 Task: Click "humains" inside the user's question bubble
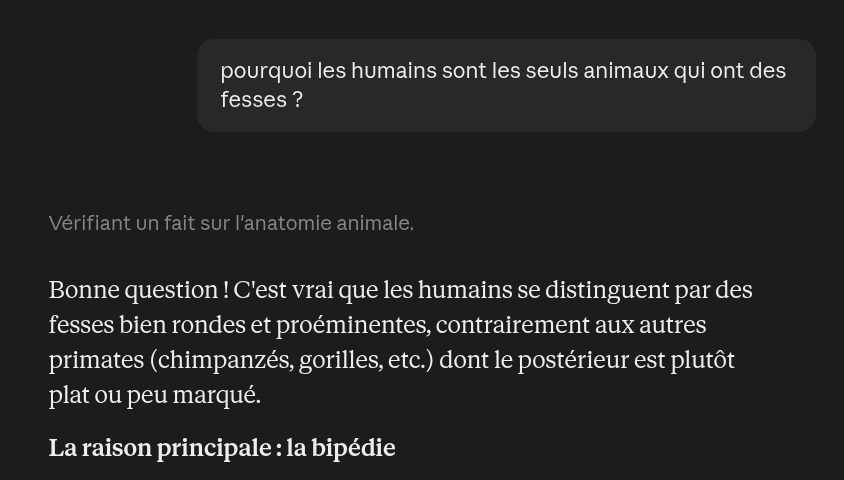point(394,71)
